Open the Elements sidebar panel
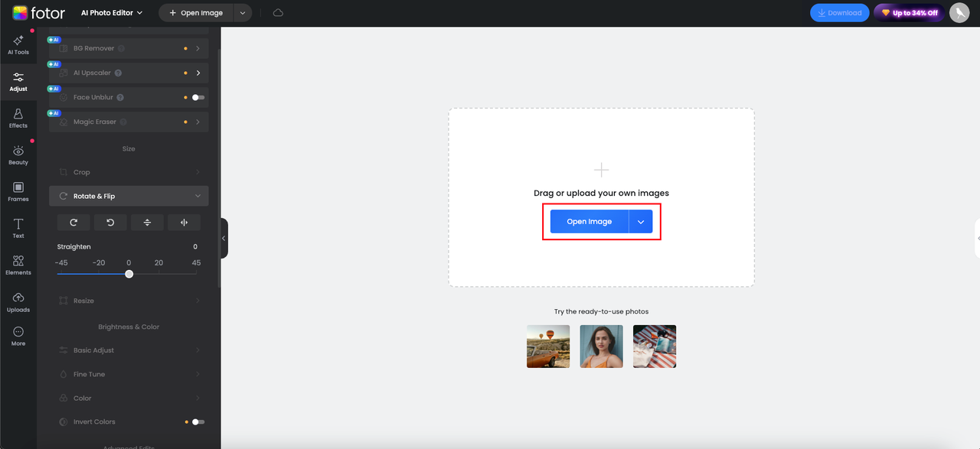980x449 pixels. 18,265
